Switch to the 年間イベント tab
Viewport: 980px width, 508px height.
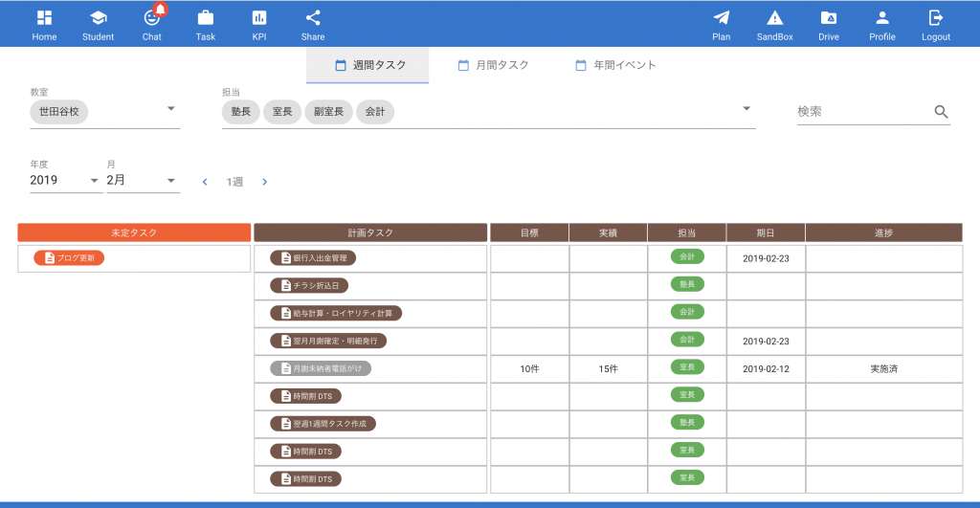(x=615, y=65)
